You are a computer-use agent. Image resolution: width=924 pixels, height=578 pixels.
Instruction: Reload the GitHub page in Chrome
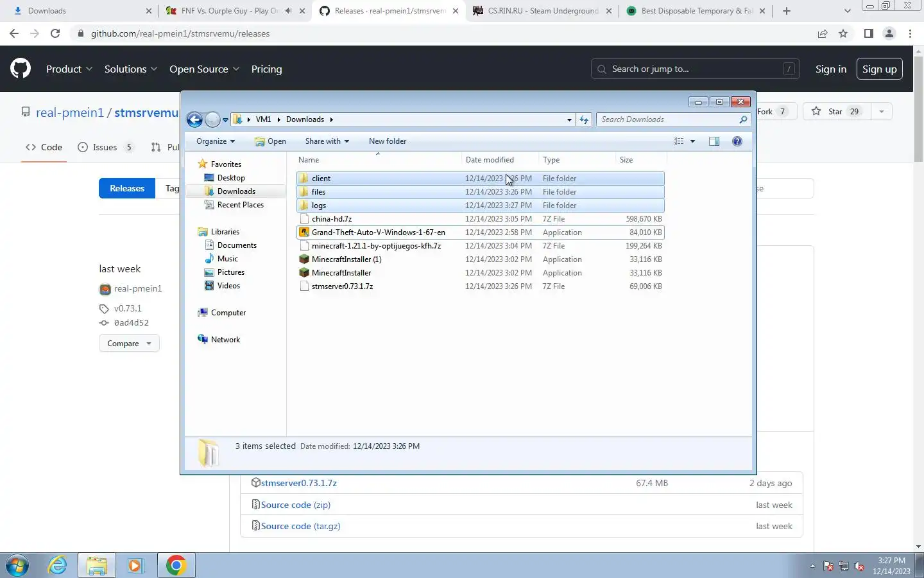55,33
